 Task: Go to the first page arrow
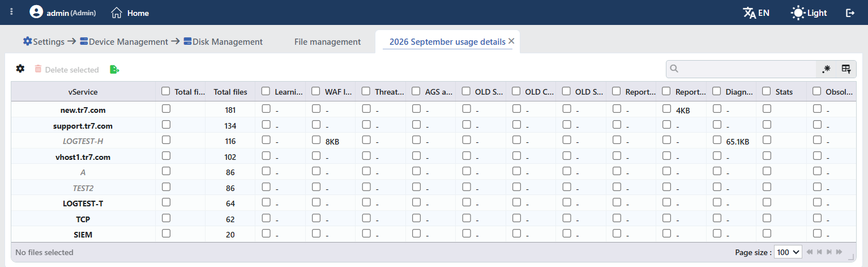click(x=810, y=252)
